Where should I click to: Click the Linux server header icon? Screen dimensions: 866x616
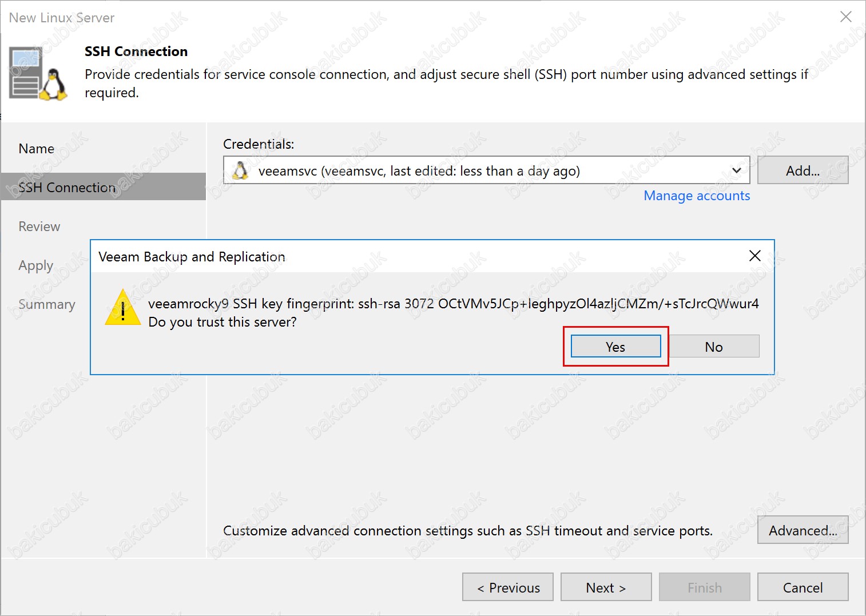tap(38, 74)
